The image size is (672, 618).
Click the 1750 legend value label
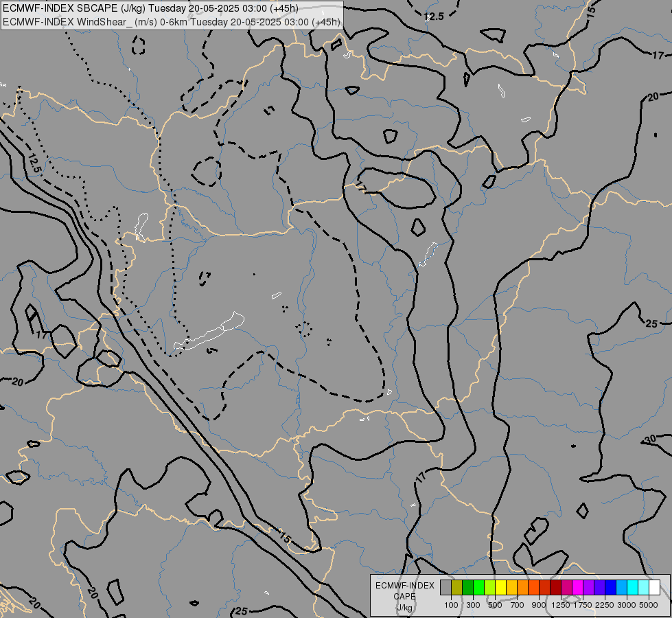583,605
